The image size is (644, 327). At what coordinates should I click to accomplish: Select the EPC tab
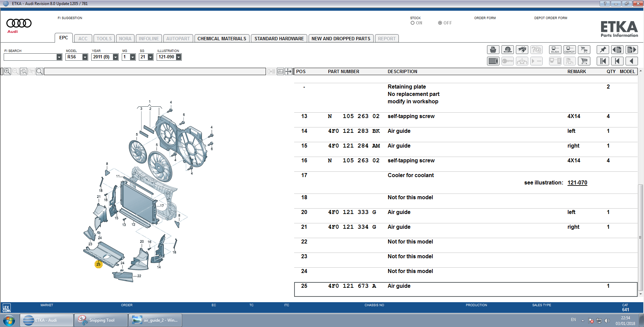tap(64, 38)
